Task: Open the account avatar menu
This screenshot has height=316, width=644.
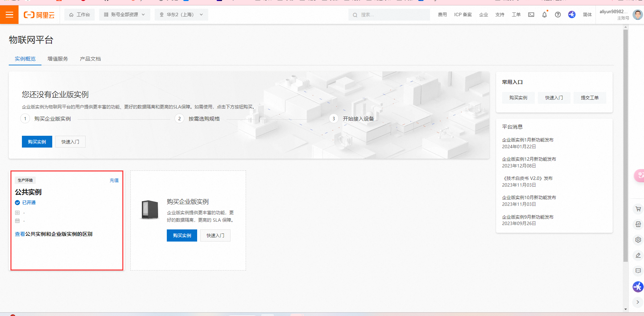Action: (637, 15)
